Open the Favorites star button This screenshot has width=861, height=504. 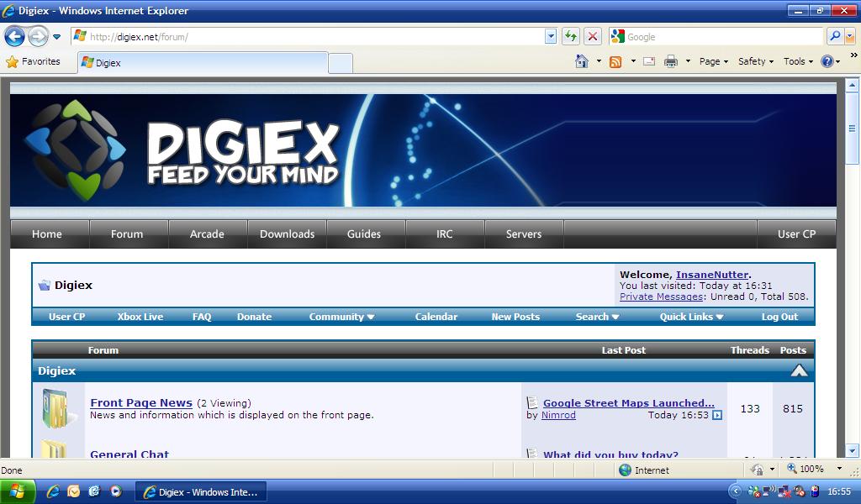coord(33,61)
